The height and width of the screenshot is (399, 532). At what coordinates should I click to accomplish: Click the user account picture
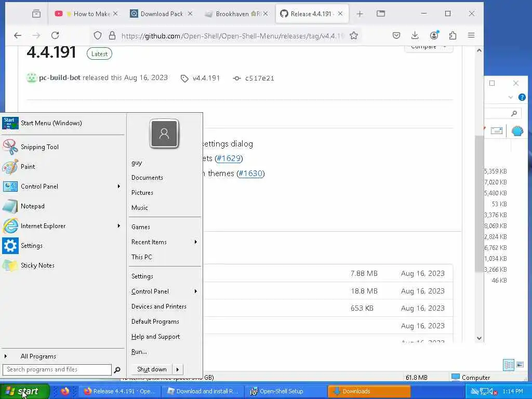pos(164,134)
